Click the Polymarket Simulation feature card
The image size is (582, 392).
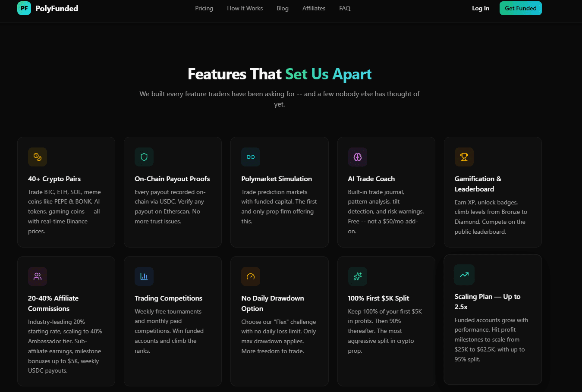tap(279, 192)
